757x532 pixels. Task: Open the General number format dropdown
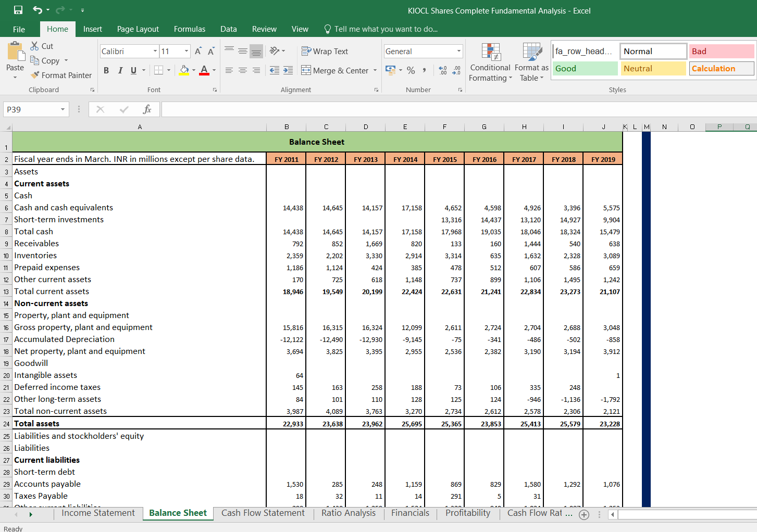click(459, 51)
